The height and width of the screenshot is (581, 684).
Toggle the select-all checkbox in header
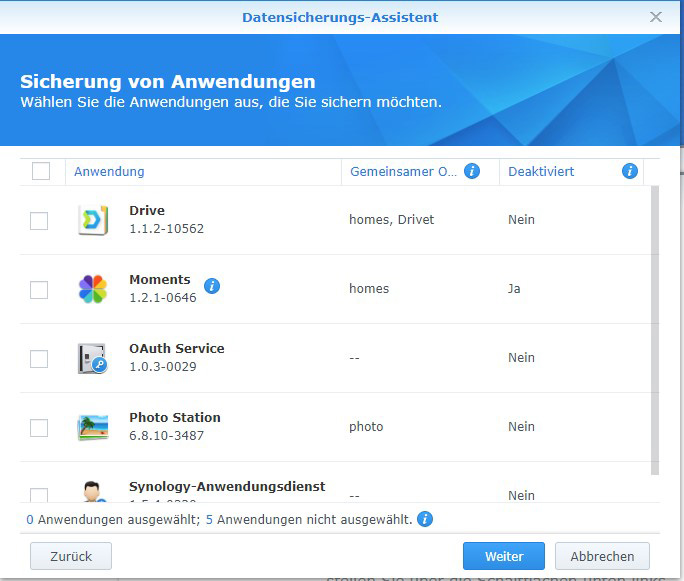tap(41, 171)
